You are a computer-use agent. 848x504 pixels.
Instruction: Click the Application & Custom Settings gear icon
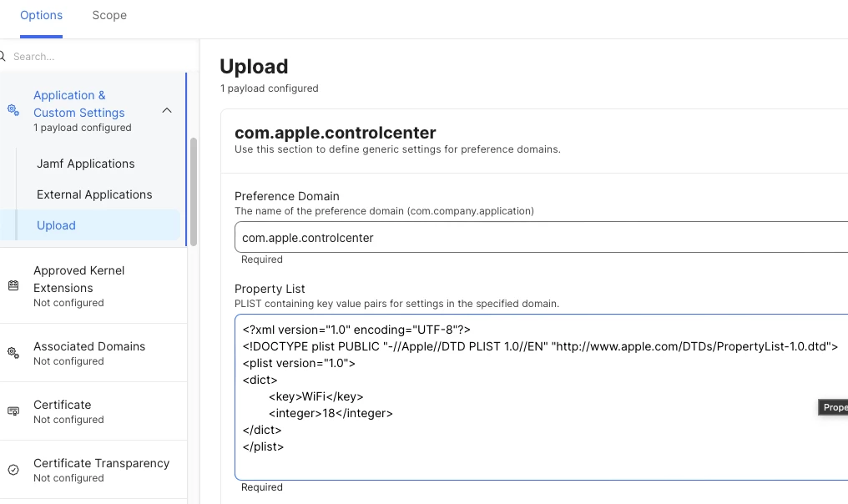tap(13, 110)
